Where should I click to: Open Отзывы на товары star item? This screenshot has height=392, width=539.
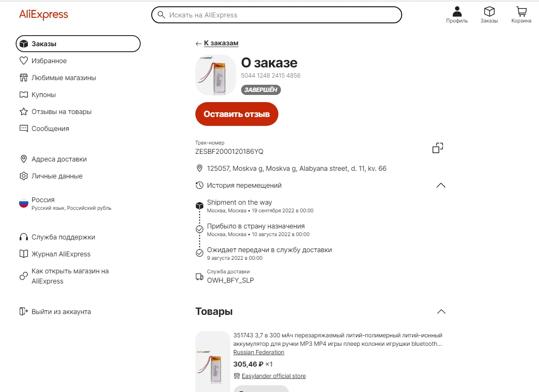click(56, 112)
